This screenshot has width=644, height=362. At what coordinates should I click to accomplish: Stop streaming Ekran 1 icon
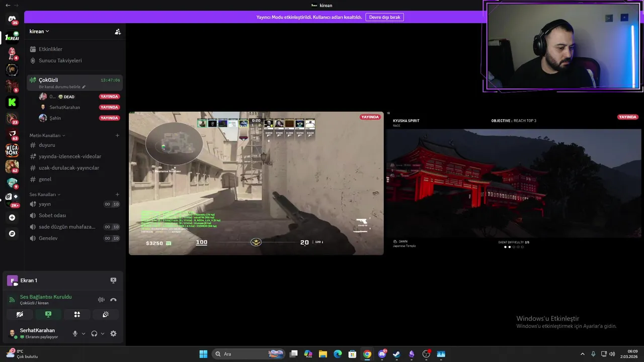(x=113, y=281)
